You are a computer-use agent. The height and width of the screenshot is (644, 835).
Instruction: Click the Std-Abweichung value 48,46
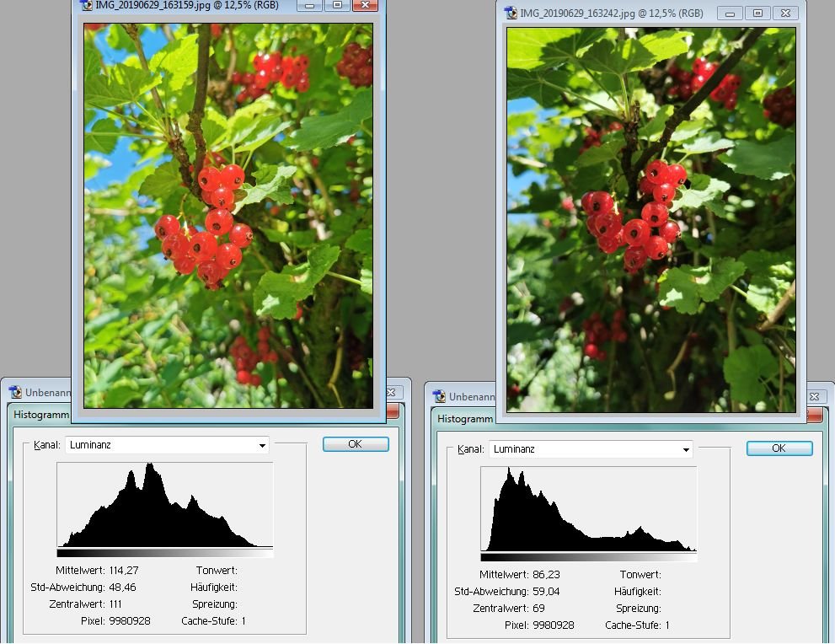pyautogui.click(x=122, y=588)
